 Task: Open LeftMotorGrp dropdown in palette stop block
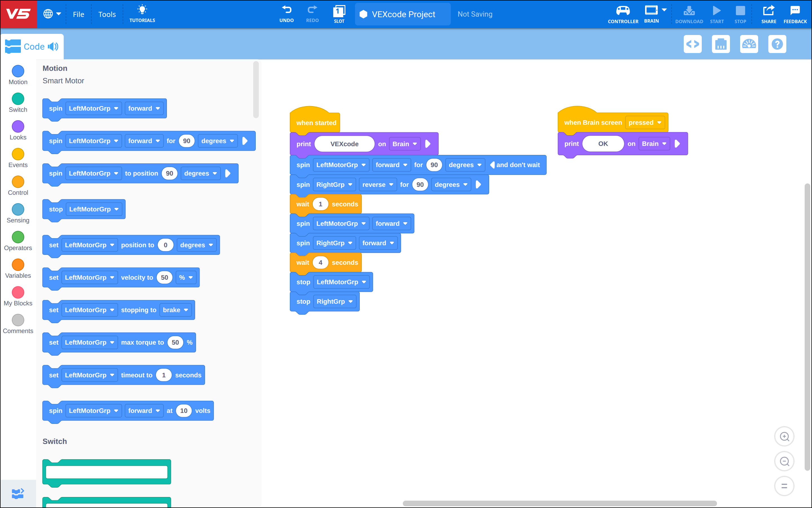tap(94, 209)
